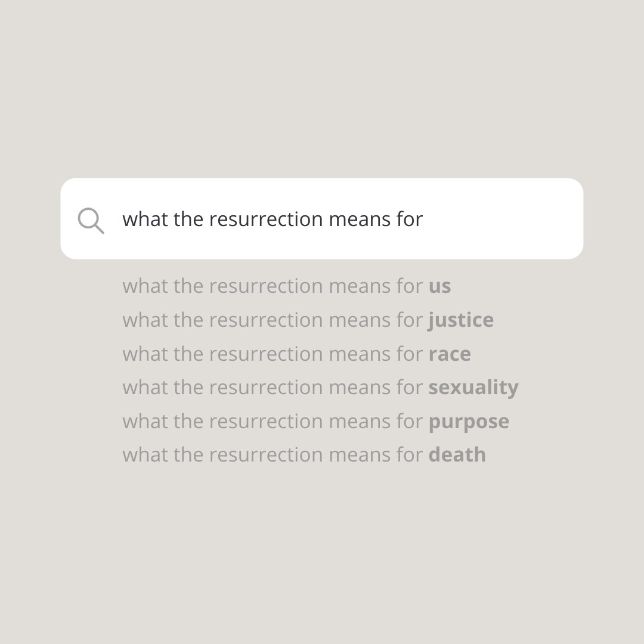
Task: Focus the search input containing 'what the resurrection means for'
Action: pos(321,218)
